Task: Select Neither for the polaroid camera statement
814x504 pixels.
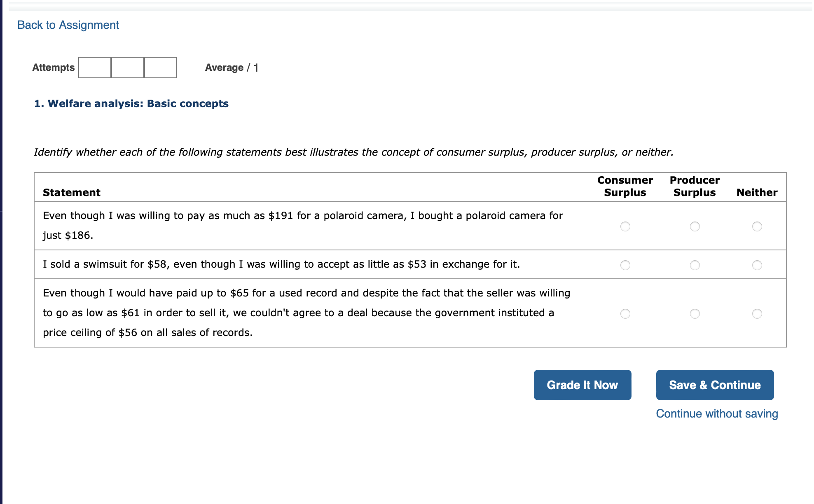Action: (x=757, y=226)
